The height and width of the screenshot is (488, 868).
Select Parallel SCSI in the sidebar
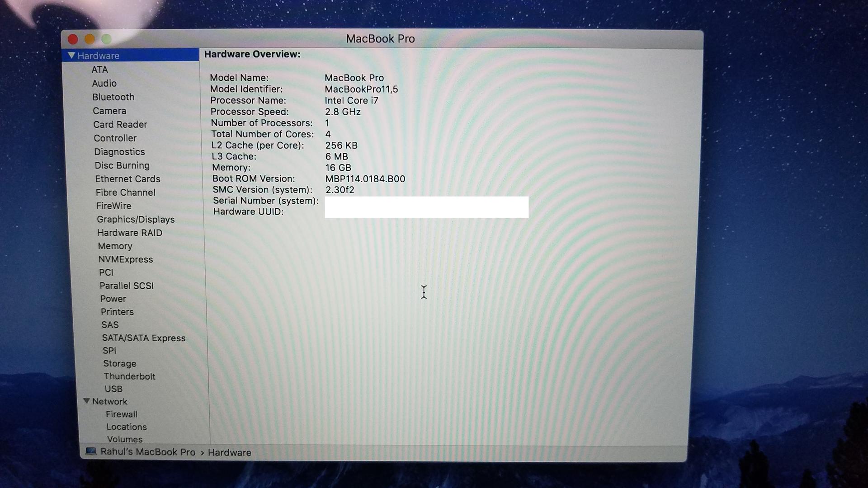pyautogui.click(x=126, y=286)
